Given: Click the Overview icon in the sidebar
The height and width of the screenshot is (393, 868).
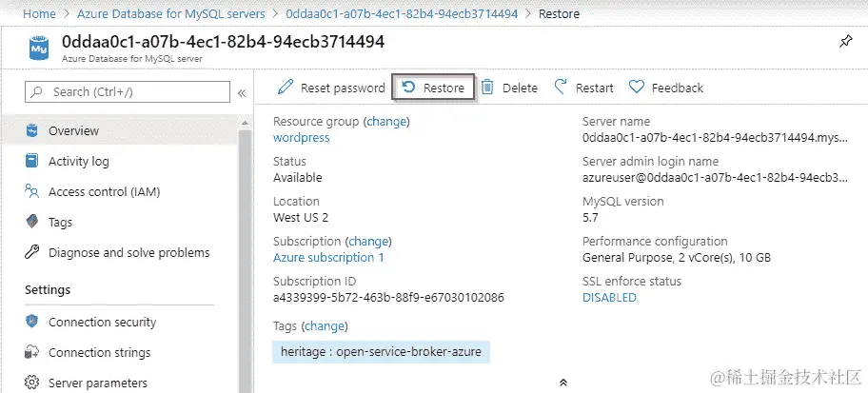Looking at the screenshot, I should coord(32,130).
